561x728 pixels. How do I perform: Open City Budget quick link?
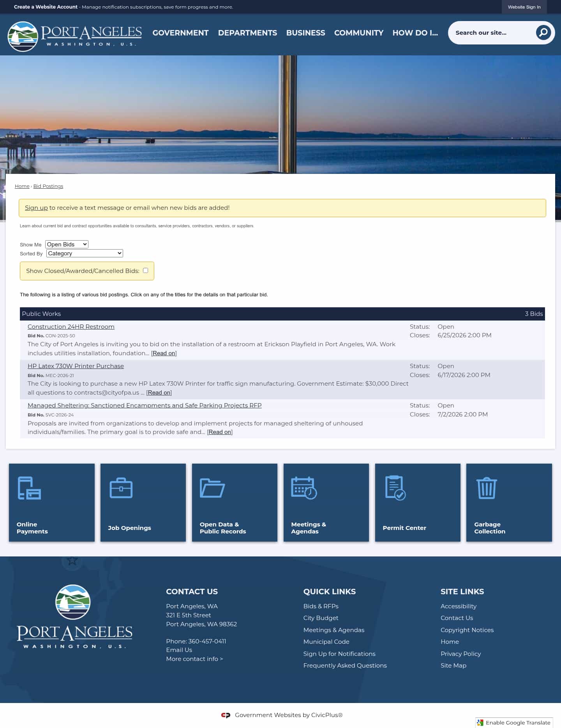(321, 618)
